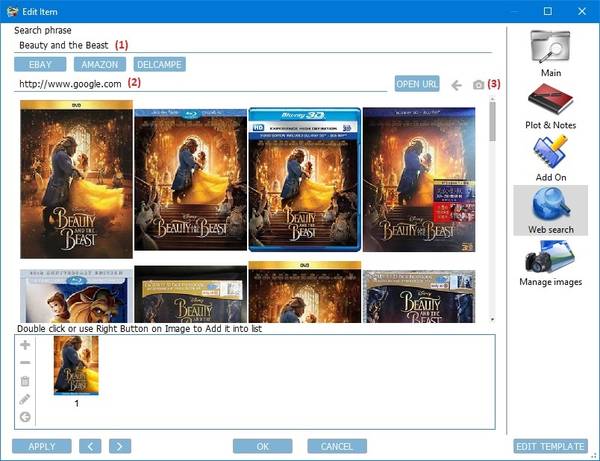Click the camera capture icon
The width and height of the screenshot is (600, 461).
point(478,85)
